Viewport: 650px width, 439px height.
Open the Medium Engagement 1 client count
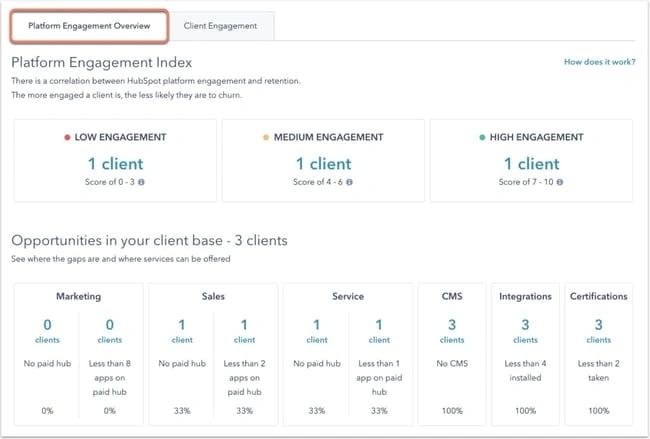[322, 164]
